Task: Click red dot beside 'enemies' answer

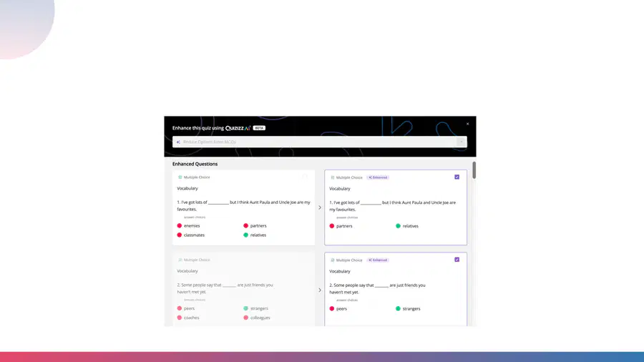Action: pyautogui.click(x=180, y=225)
